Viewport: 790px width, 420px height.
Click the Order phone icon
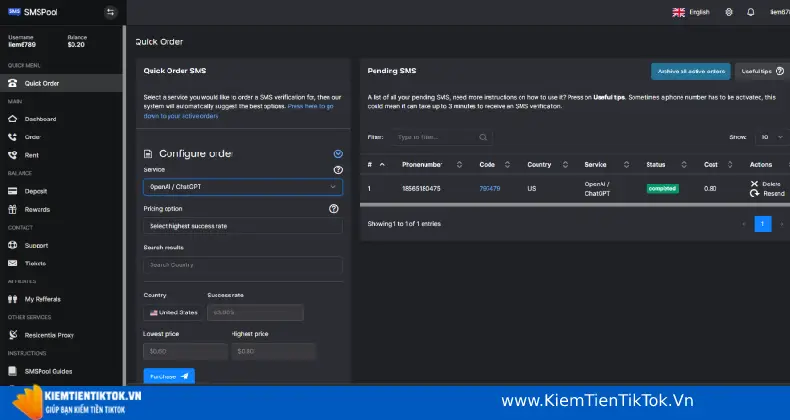click(x=13, y=137)
